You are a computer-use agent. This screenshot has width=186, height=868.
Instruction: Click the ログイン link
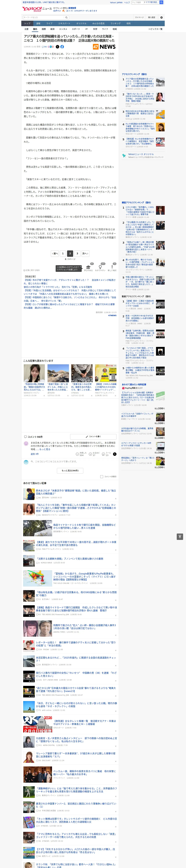tap(57, 11)
